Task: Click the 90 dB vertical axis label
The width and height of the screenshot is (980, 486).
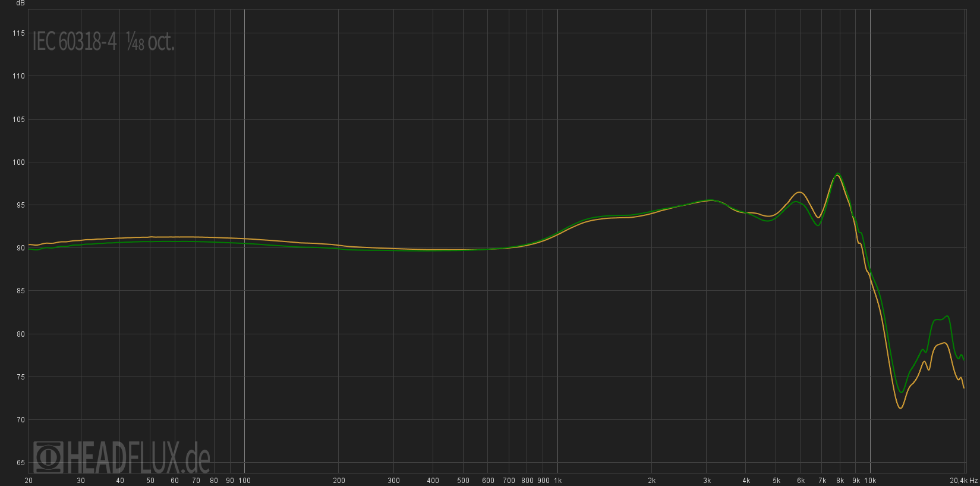Action: (21, 248)
